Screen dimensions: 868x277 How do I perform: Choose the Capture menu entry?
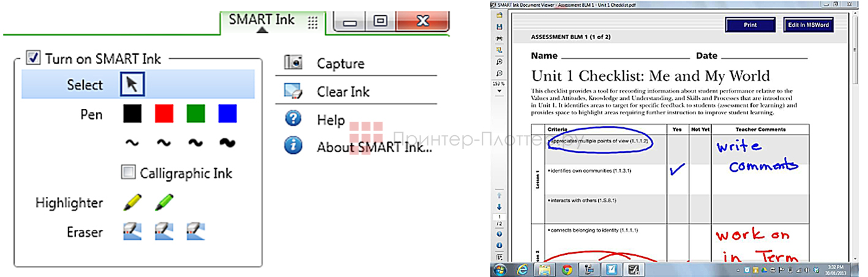340,63
